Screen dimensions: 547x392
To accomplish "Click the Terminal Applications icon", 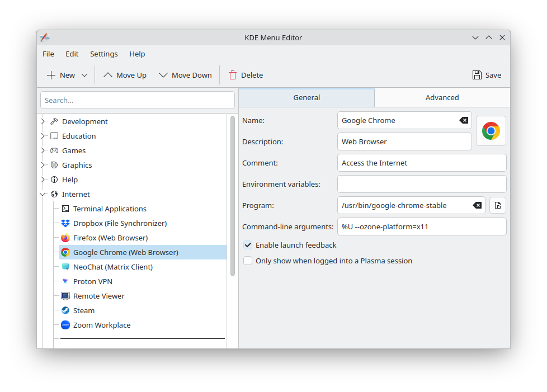I will coord(65,209).
